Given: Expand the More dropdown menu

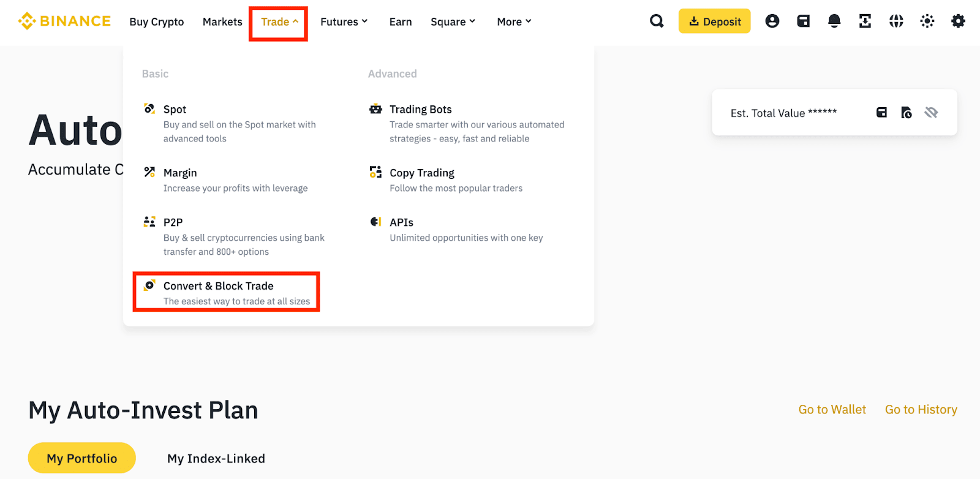Looking at the screenshot, I should click(514, 22).
